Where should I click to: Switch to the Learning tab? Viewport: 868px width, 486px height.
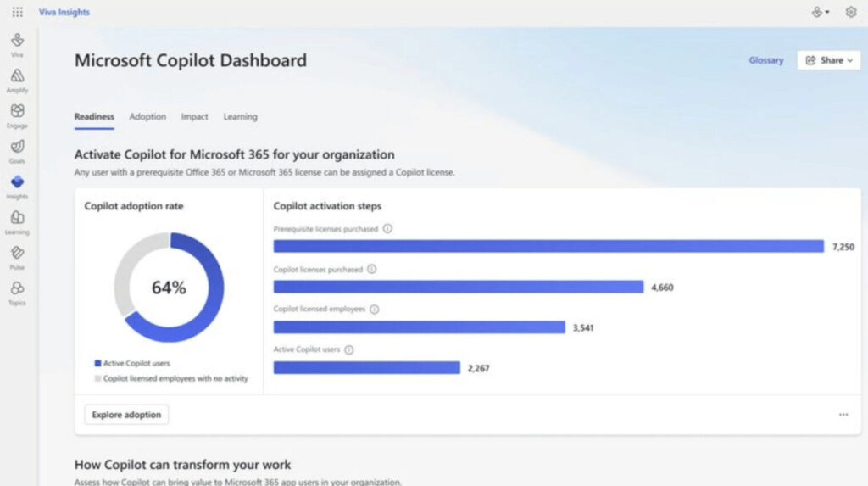240,117
